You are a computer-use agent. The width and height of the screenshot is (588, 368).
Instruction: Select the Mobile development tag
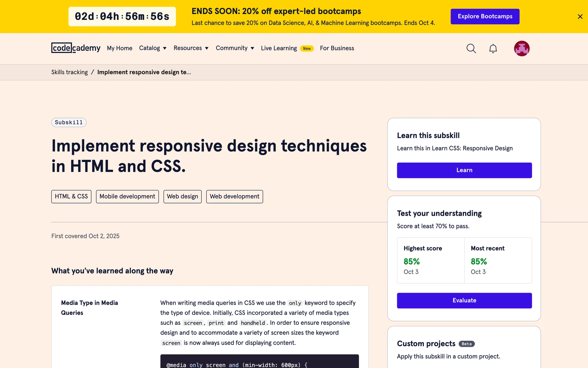(x=127, y=197)
